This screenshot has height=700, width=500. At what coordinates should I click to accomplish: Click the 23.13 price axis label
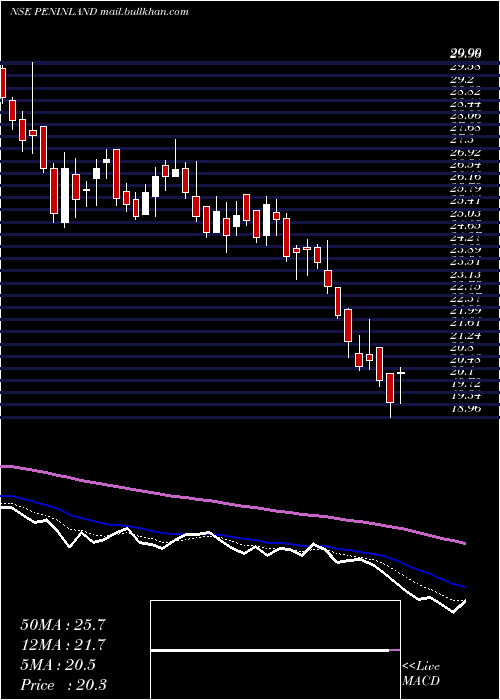[465, 275]
